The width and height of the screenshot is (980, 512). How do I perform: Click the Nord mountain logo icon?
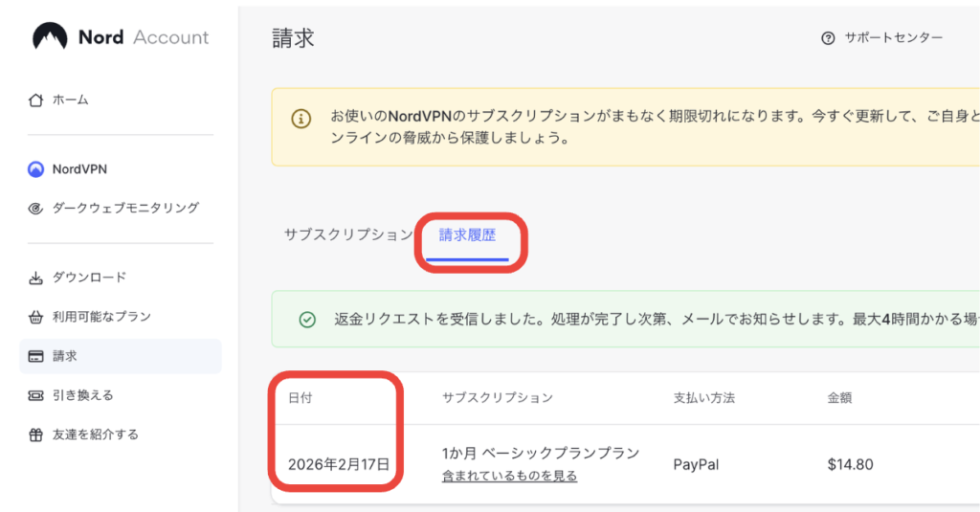(50, 37)
